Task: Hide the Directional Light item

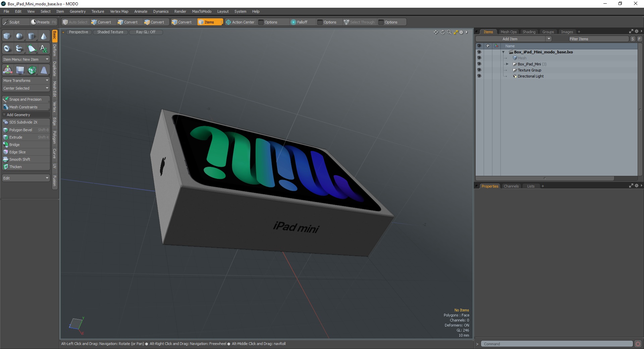Action: [x=479, y=76]
